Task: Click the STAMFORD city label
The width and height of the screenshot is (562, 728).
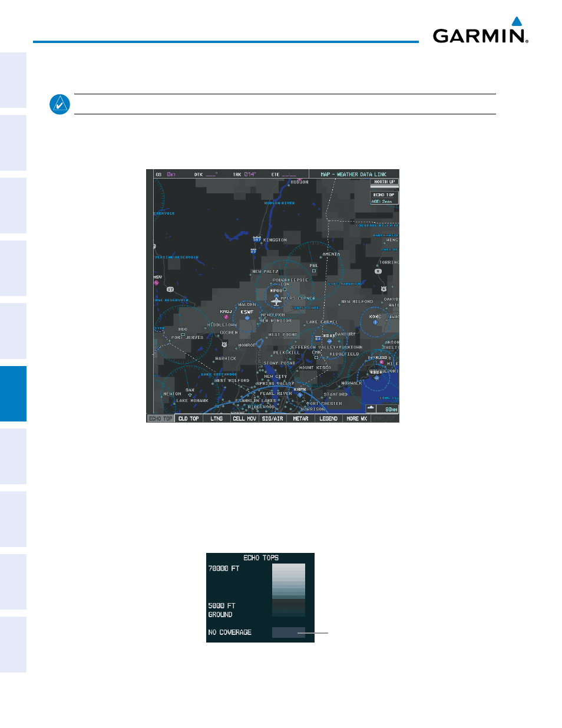Action: tap(336, 394)
